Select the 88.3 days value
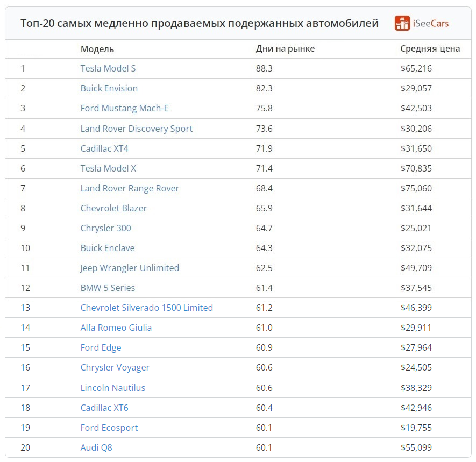 (x=264, y=69)
